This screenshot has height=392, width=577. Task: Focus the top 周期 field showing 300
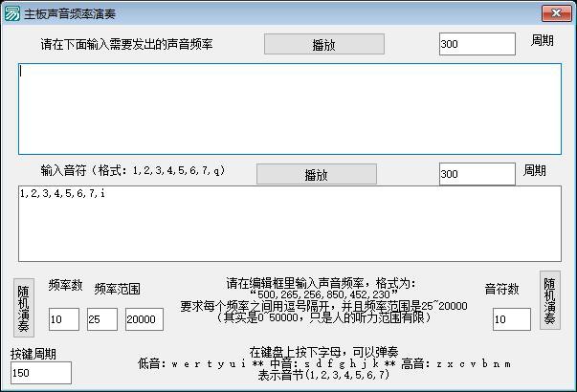point(476,44)
